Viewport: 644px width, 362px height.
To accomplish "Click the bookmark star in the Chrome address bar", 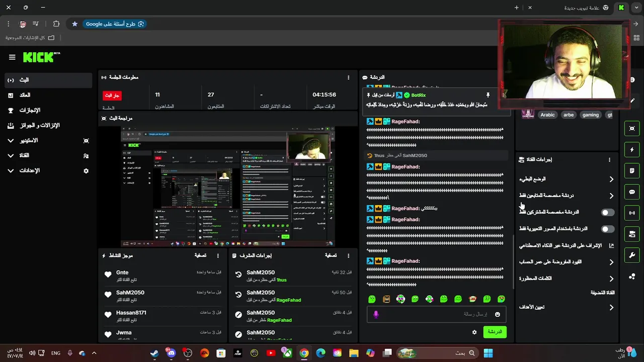I will pos(74,24).
